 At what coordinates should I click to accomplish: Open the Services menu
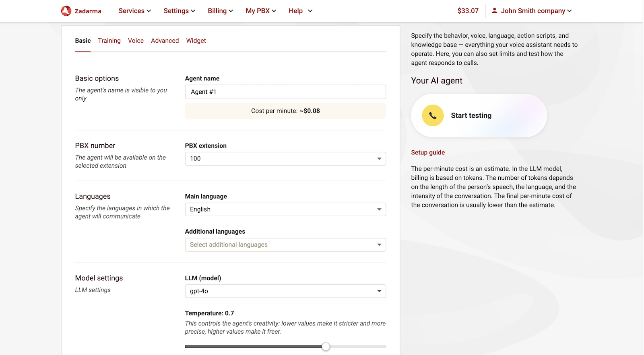[x=135, y=11]
